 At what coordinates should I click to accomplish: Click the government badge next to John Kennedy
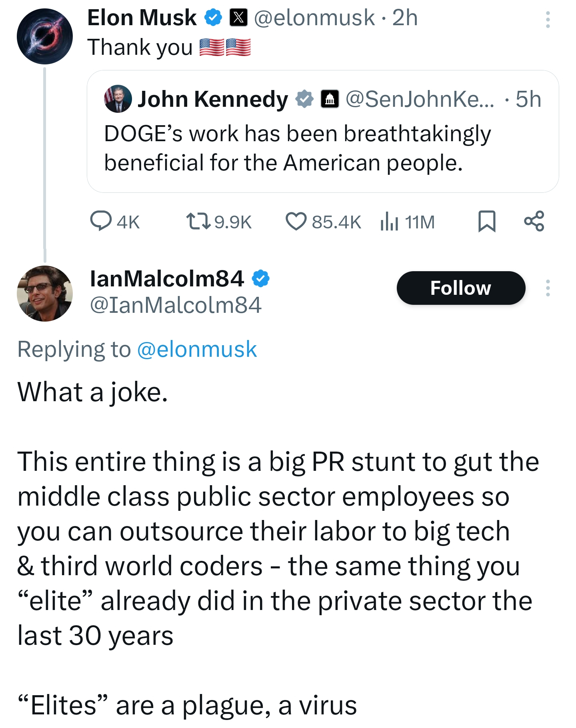pyautogui.click(x=330, y=99)
